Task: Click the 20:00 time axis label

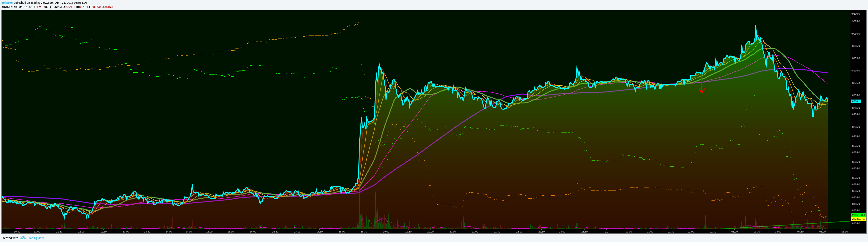Action: [430, 232]
